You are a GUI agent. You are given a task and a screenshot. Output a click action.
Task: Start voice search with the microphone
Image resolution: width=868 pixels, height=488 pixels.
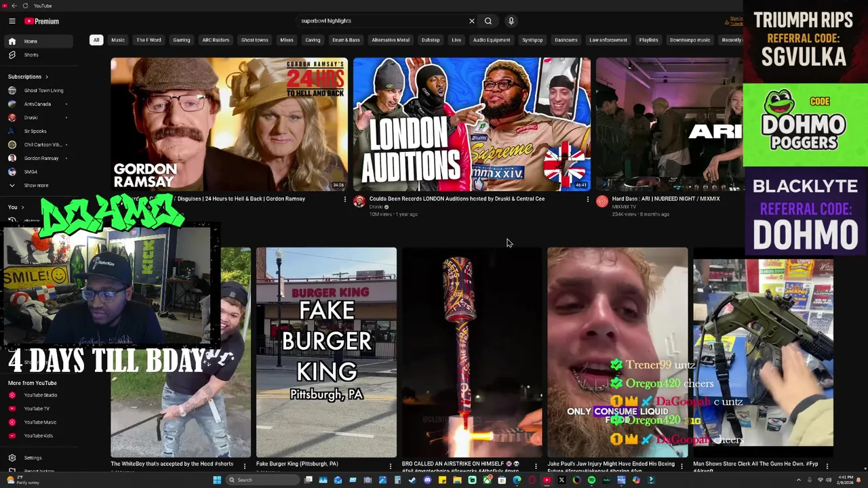(511, 21)
